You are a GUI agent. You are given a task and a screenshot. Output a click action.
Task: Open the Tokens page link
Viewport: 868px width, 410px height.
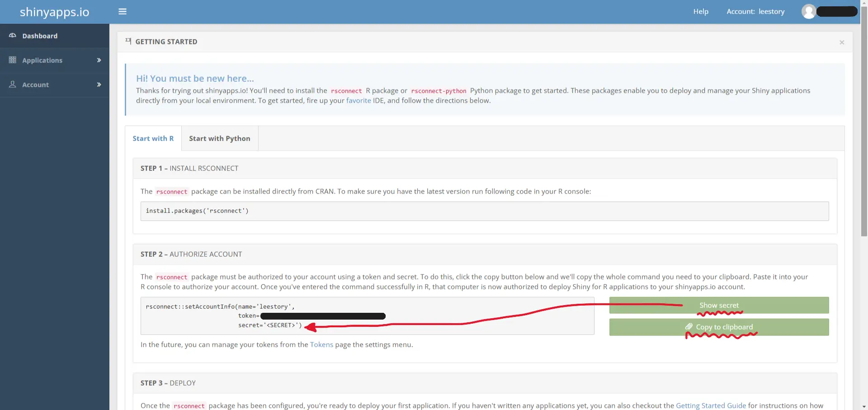pos(321,344)
